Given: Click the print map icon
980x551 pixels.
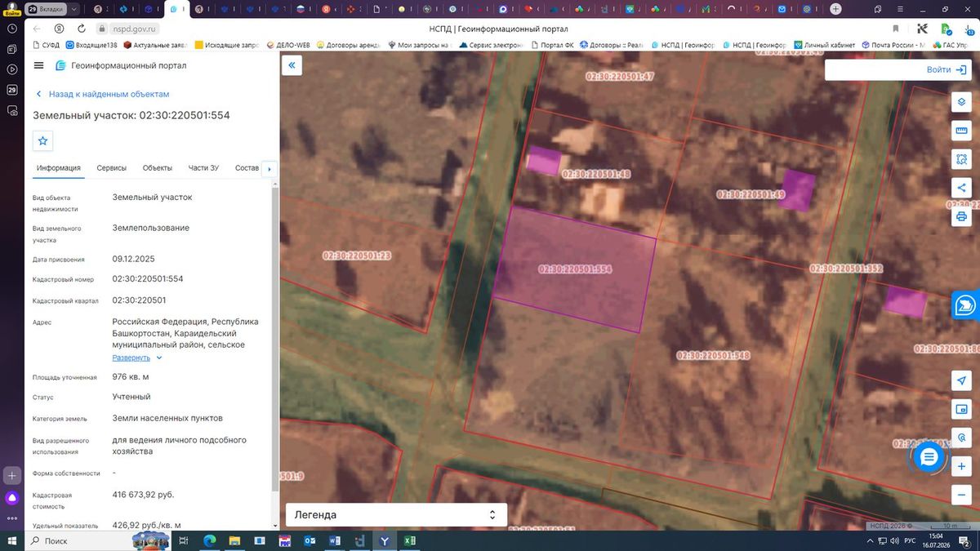Looking at the screenshot, I should (962, 216).
